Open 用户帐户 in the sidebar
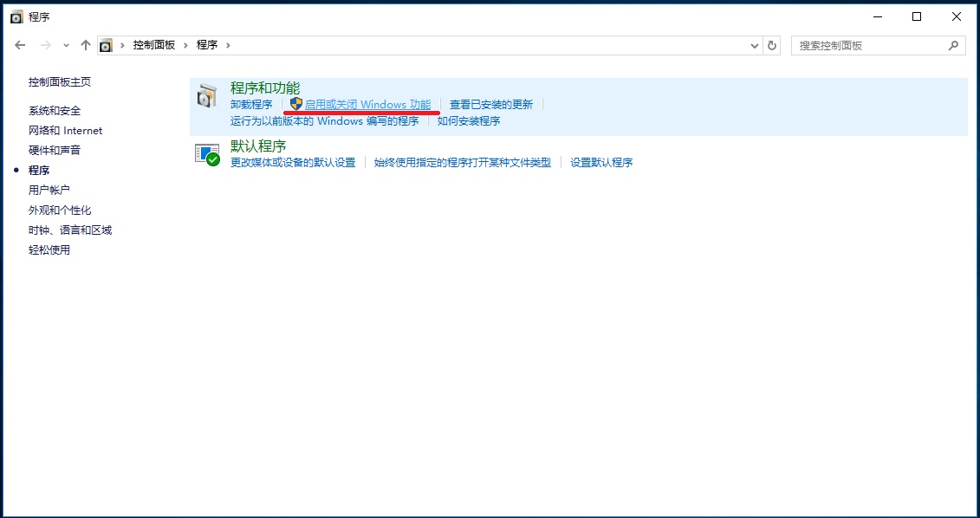The height and width of the screenshot is (518, 980). tap(49, 191)
